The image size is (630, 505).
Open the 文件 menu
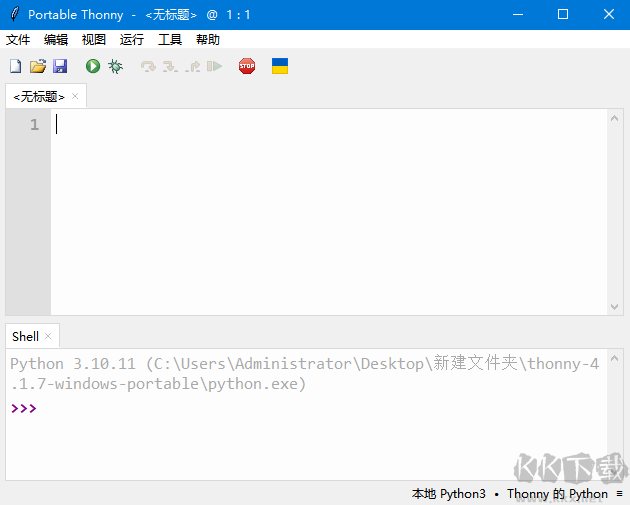18,39
